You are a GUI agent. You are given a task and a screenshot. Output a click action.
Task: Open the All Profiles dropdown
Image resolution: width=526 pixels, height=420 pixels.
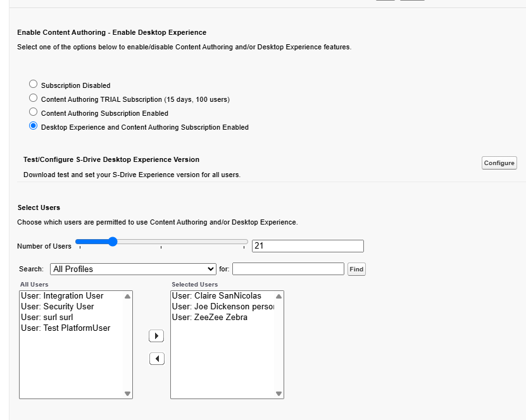point(133,269)
